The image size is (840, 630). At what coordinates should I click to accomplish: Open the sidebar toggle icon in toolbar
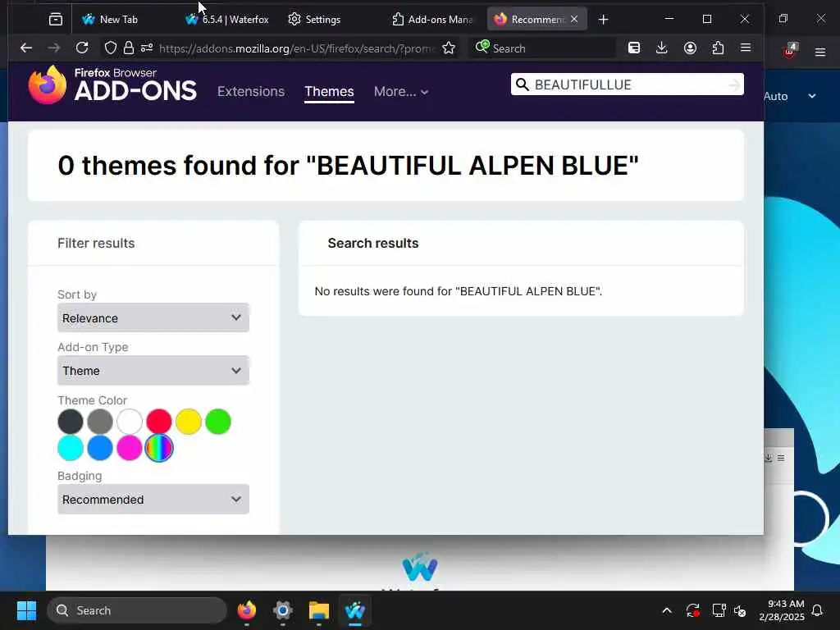pos(634,48)
